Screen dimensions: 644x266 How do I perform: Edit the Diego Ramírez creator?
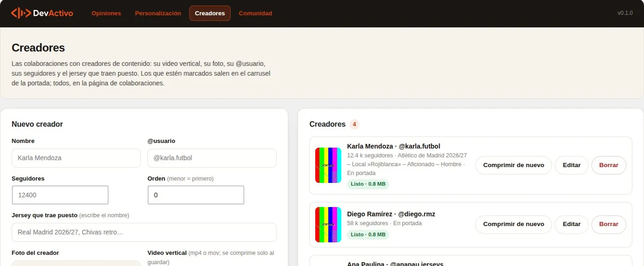(571, 224)
